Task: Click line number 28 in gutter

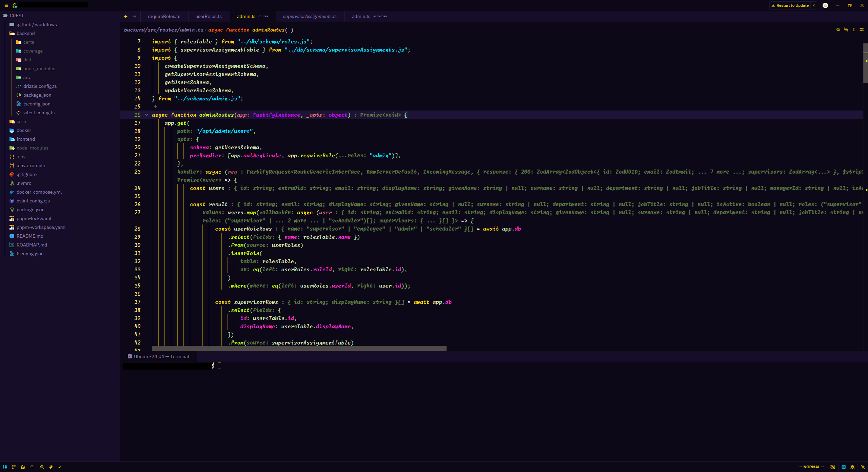Action: point(137,229)
